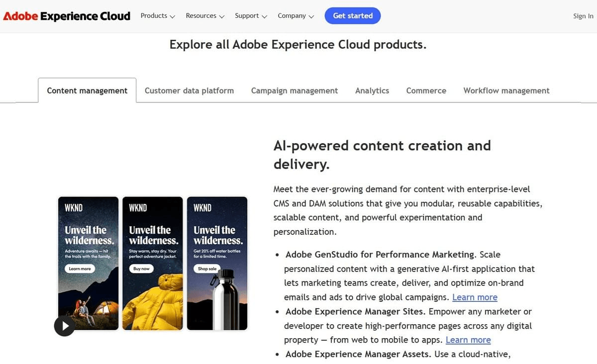Click the heading 'Explore all Adobe Experience Cloud products.'
The height and width of the screenshot is (364, 597).
tap(298, 44)
